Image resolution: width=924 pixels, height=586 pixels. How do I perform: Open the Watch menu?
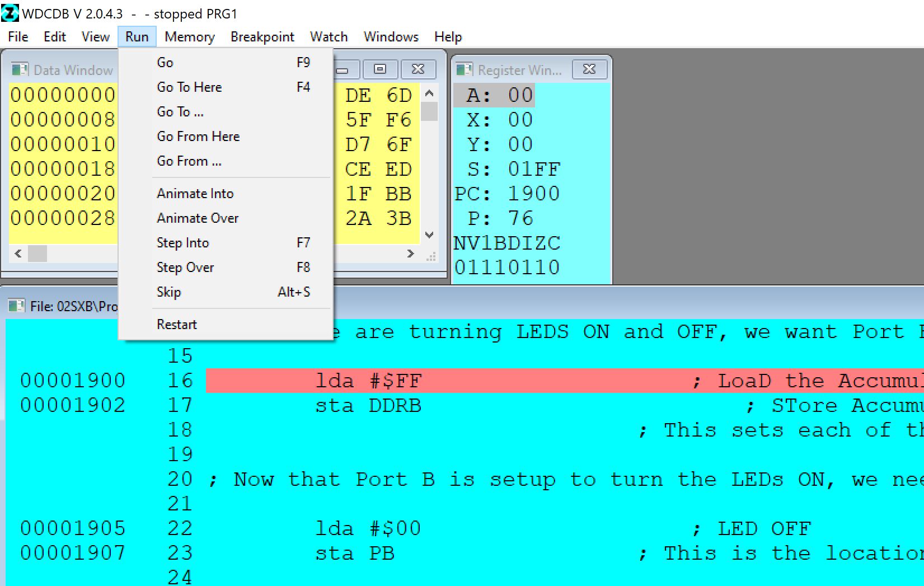pos(329,37)
